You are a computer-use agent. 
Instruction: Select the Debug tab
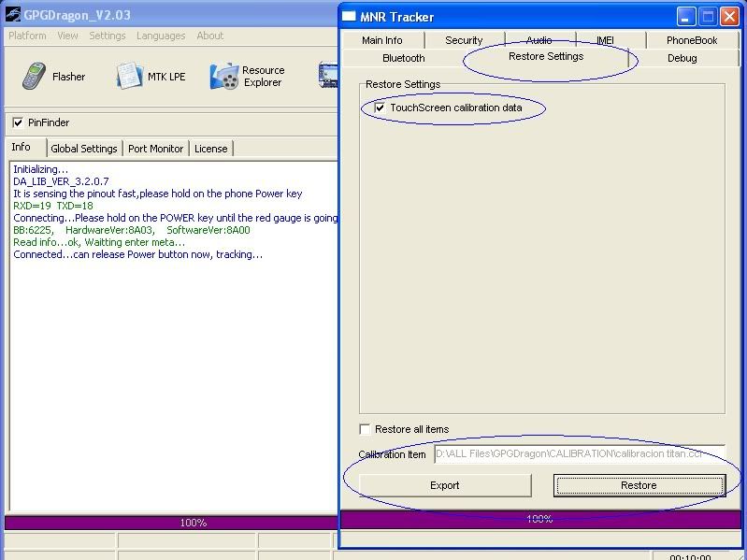pos(682,58)
